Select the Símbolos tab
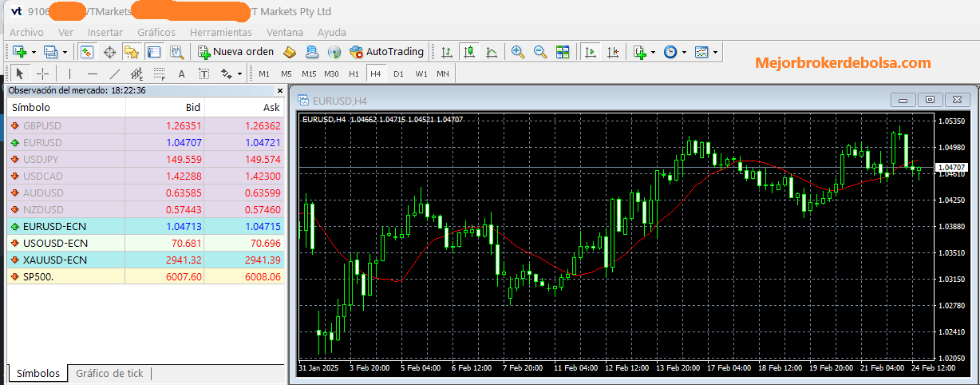The image size is (980, 385). coord(38,373)
